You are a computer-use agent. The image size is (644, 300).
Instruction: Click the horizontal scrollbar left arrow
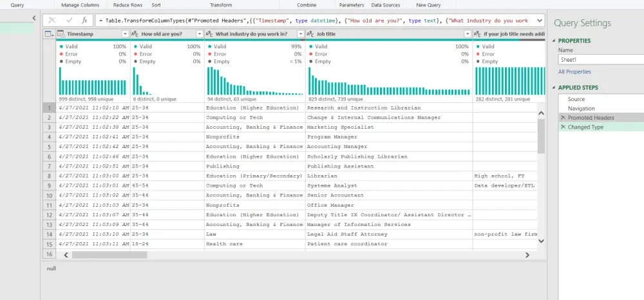click(66, 255)
